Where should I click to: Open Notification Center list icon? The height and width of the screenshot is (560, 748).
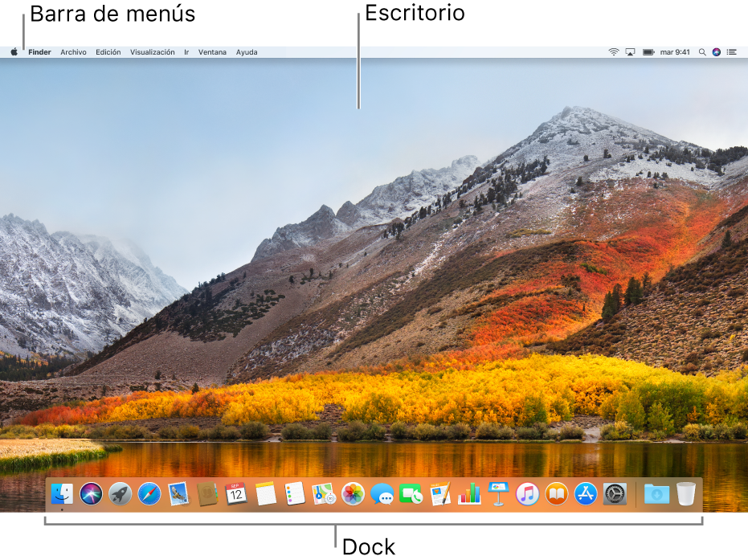coord(732,52)
